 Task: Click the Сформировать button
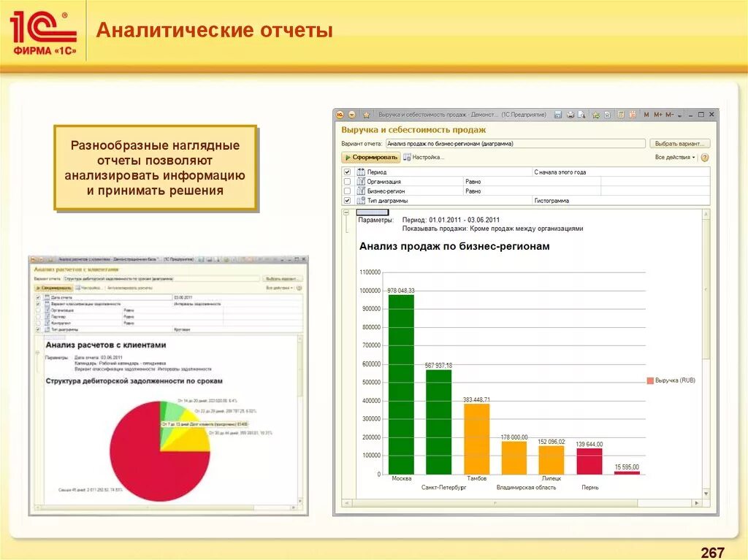[x=375, y=157]
